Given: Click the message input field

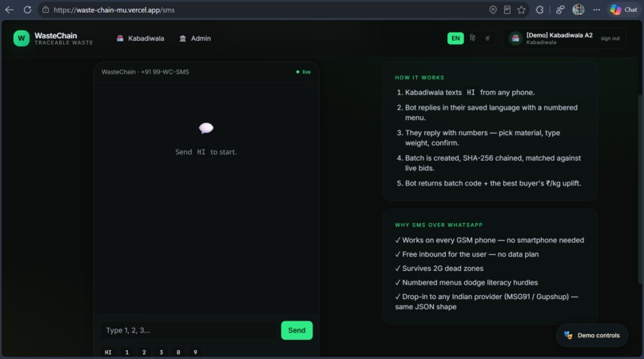Looking at the screenshot, I should [189, 330].
